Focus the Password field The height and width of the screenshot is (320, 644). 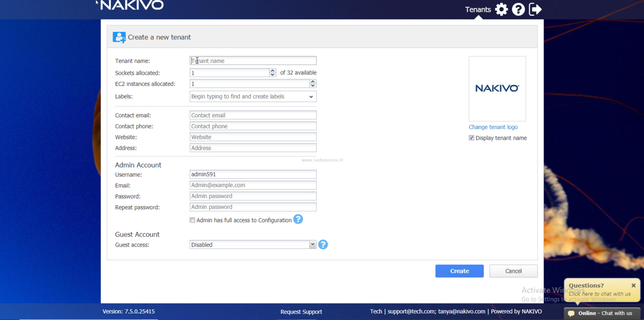point(253,196)
